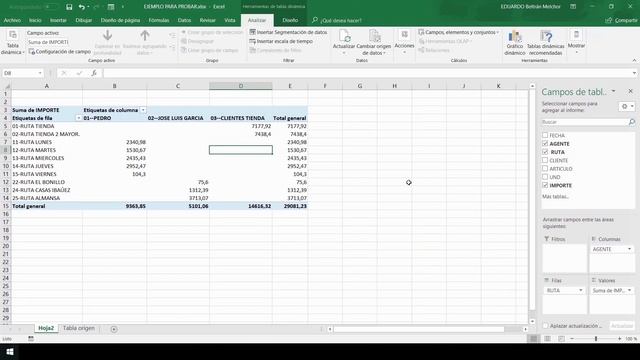This screenshot has height=360, width=640.
Task: Check the ARTICULO field checkbox
Action: (545, 168)
